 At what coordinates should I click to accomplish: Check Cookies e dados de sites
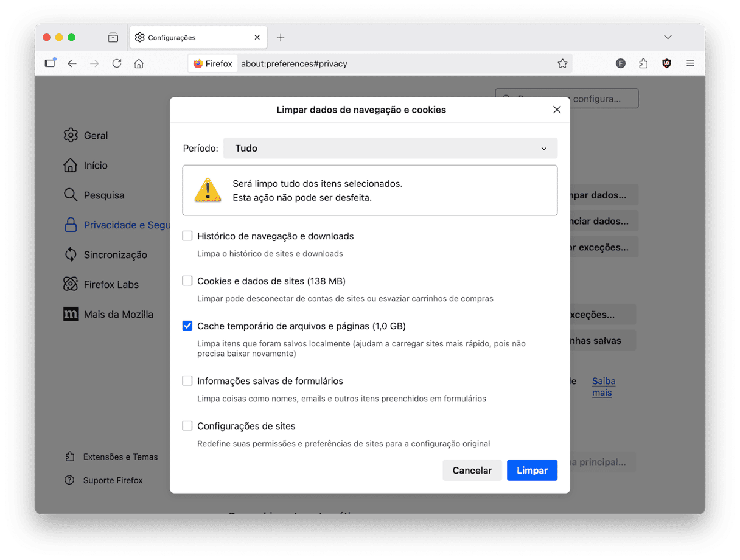pos(187,281)
